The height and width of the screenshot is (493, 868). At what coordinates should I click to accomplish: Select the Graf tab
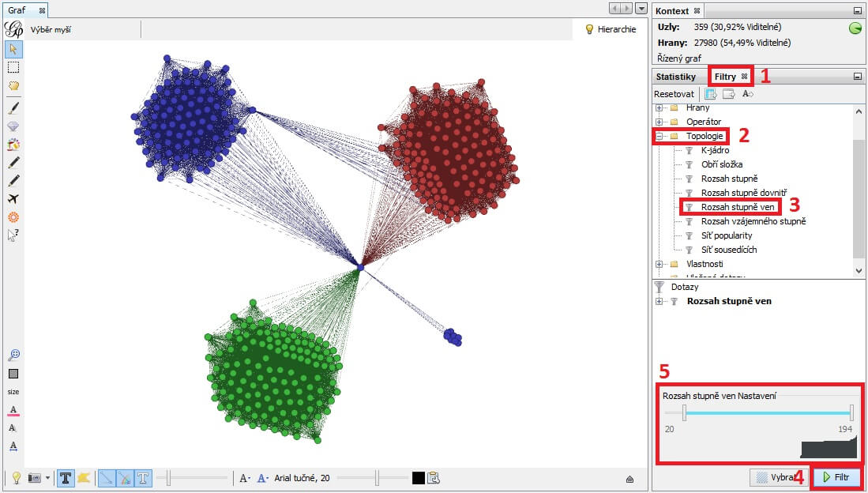(x=26, y=10)
